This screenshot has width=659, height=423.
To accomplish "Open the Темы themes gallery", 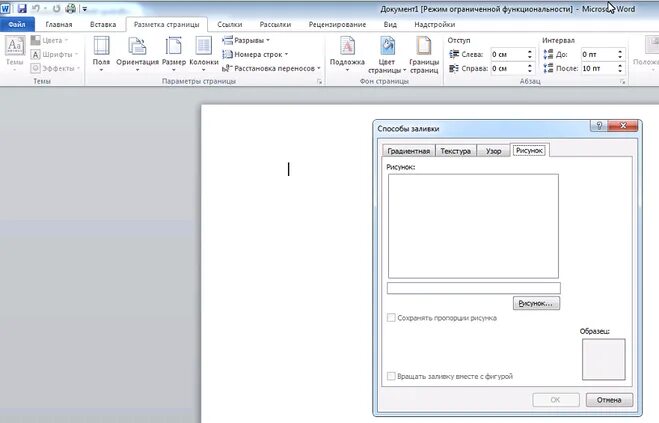I will tap(15, 52).
